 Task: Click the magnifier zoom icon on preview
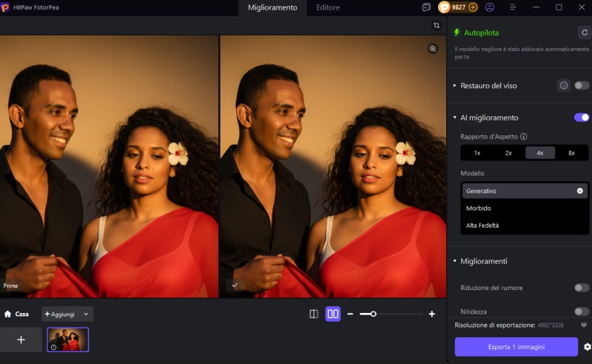[433, 49]
